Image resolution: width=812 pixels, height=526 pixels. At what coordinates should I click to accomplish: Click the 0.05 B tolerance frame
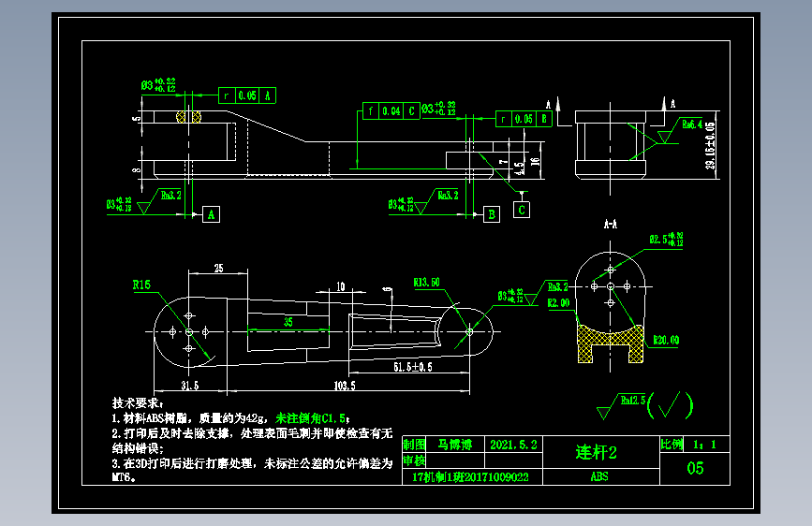[524, 119]
